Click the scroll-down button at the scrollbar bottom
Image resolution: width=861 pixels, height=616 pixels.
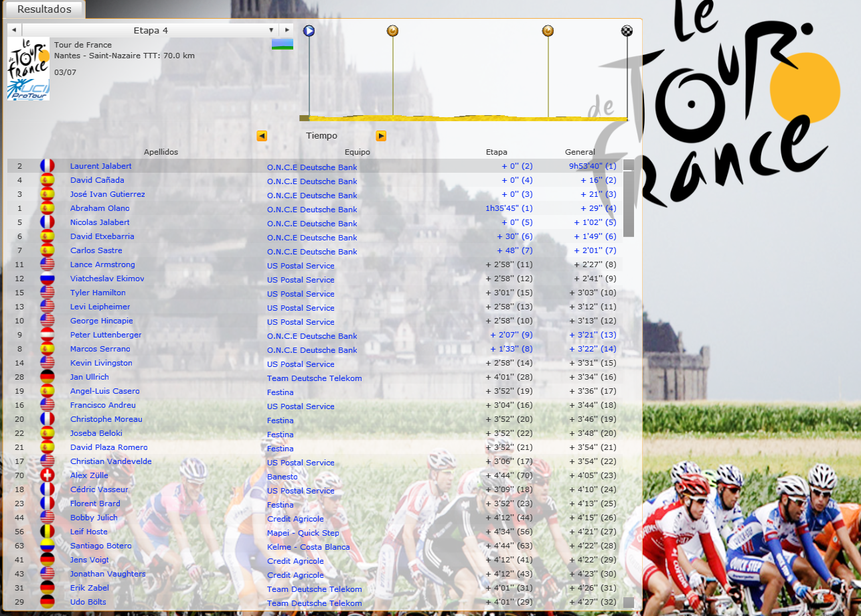[x=628, y=603]
